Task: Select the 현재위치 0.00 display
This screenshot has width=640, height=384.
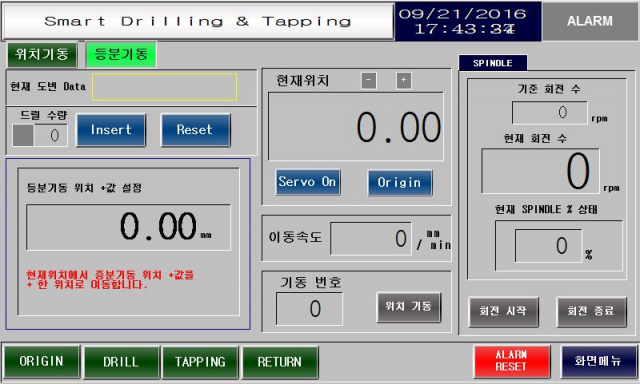Action: pyautogui.click(x=356, y=127)
